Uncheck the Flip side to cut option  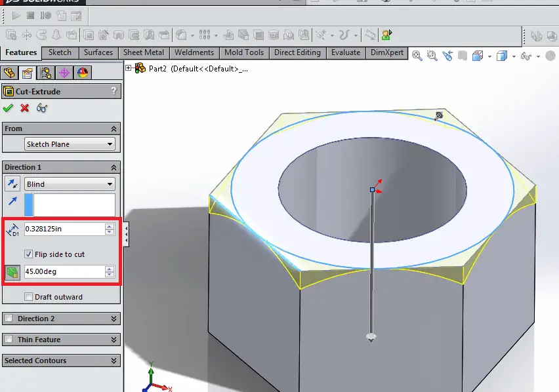[27, 254]
